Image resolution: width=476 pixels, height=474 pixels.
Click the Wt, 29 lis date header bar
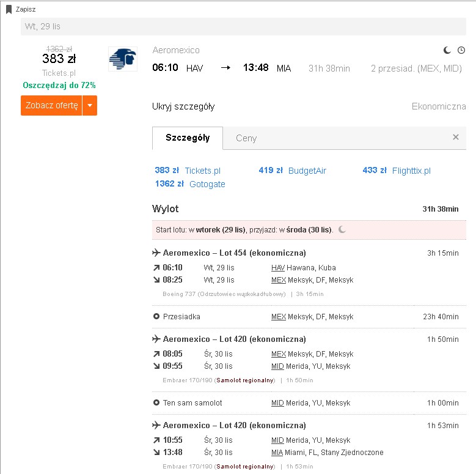pyautogui.click(x=243, y=26)
